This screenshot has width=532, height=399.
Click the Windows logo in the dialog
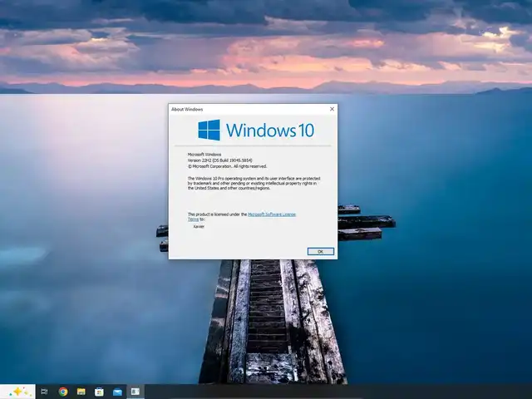[209, 130]
